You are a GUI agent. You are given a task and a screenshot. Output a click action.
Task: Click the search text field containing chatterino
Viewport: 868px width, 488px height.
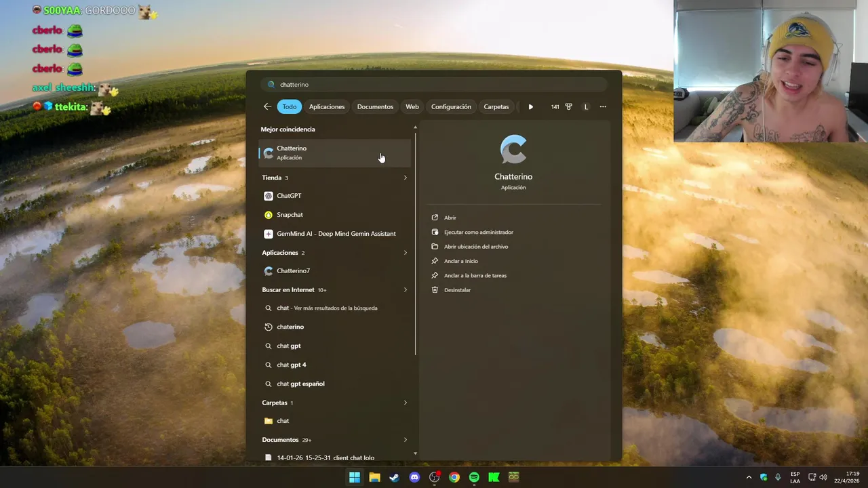click(434, 85)
